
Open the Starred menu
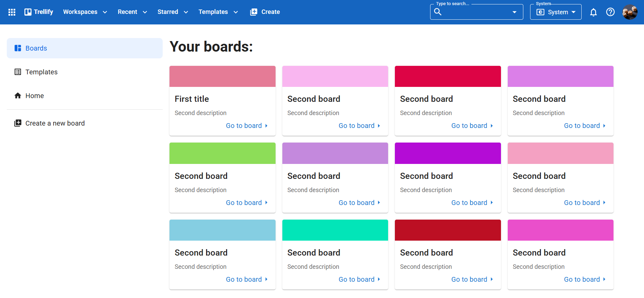click(173, 12)
